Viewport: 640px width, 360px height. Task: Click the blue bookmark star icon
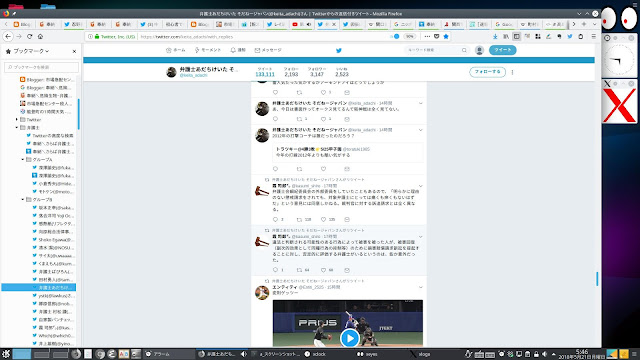click(446, 36)
